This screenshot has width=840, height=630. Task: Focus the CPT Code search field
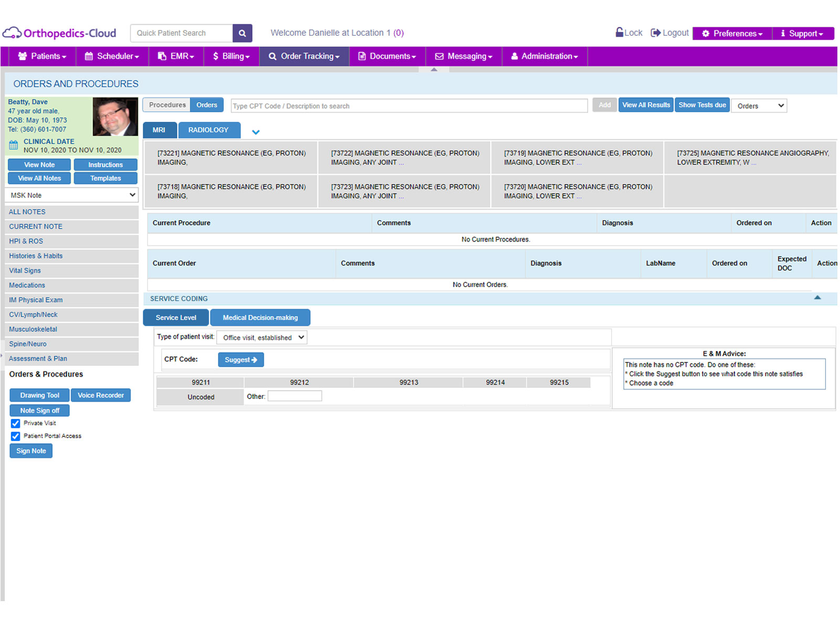tap(409, 106)
